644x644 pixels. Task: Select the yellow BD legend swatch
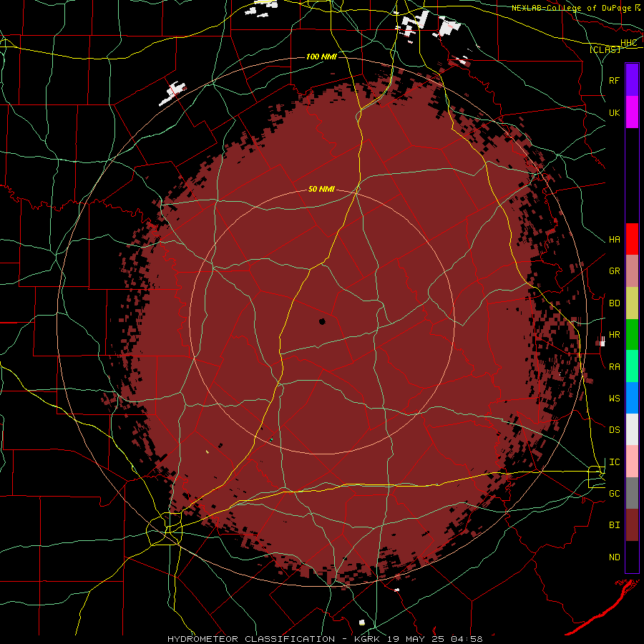click(632, 303)
